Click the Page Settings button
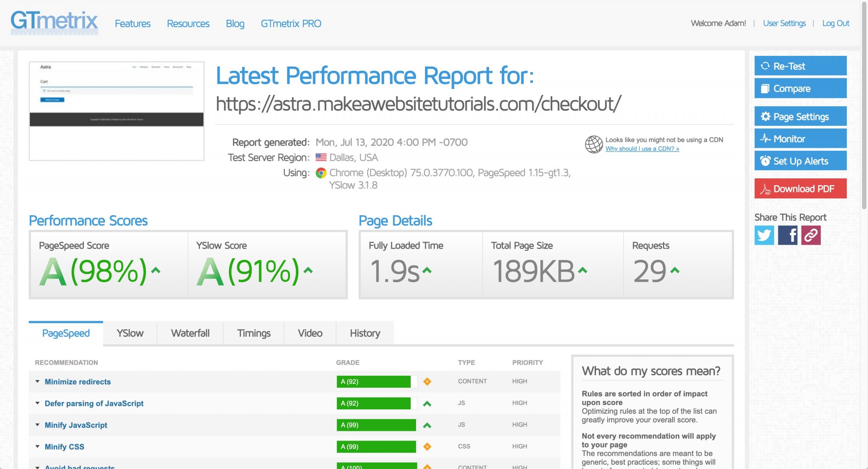The width and height of the screenshot is (868, 469). click(800, 116)
